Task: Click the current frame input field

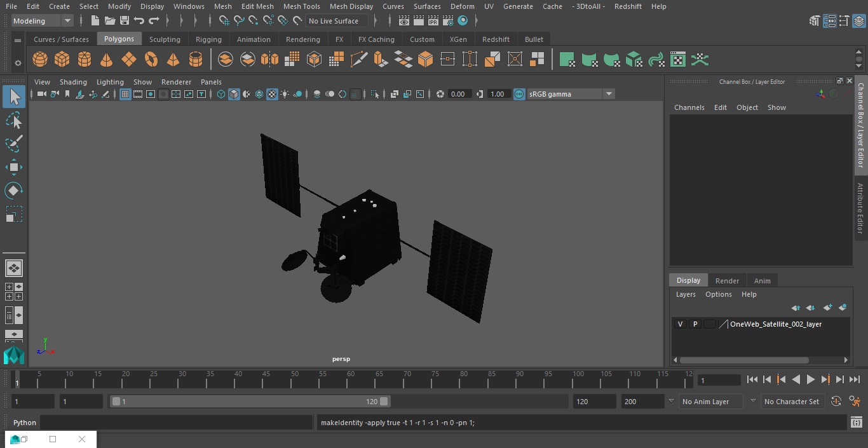Action: click(x=719, y=380)
